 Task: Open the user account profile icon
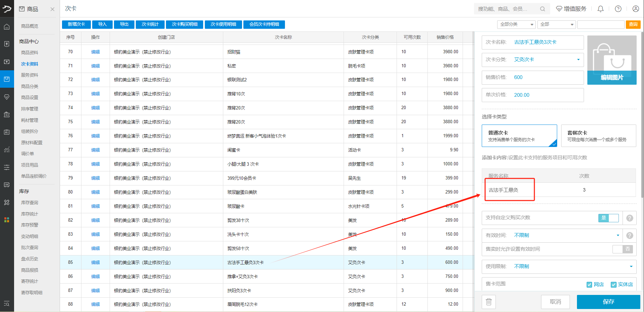(636, 9)
